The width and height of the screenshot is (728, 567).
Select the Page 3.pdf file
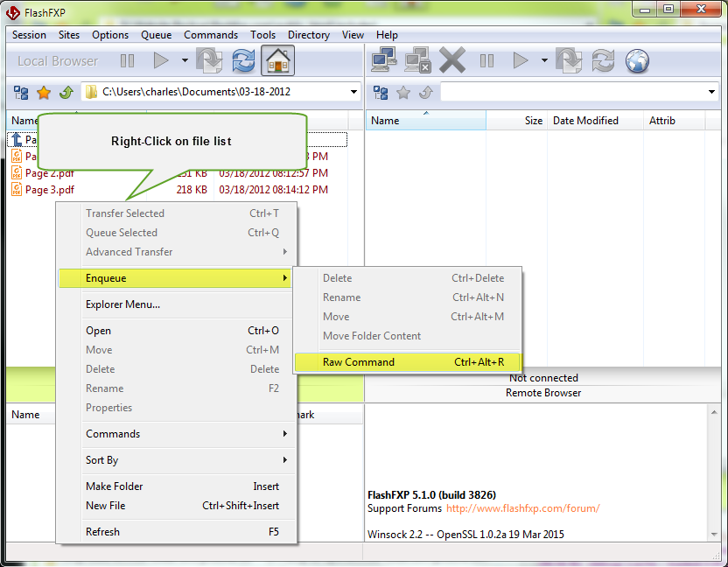coord(50,190)
